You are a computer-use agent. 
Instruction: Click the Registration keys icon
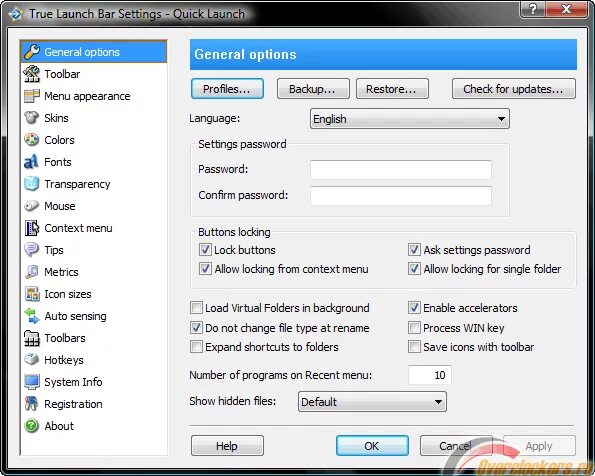click(31, 403)
